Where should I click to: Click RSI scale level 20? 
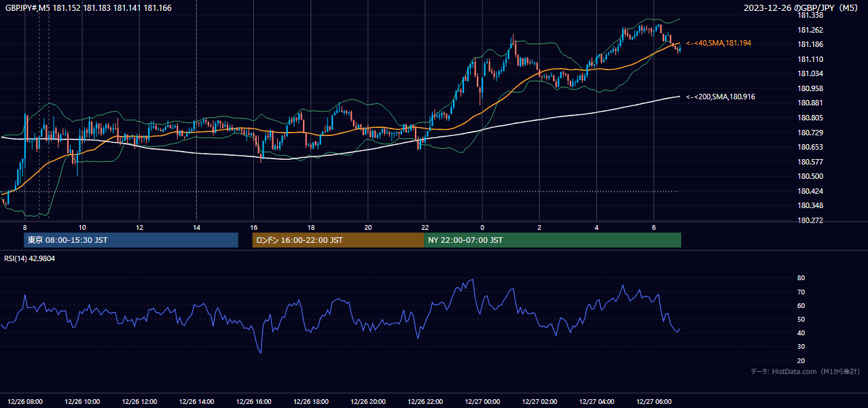tap(801, 360)
